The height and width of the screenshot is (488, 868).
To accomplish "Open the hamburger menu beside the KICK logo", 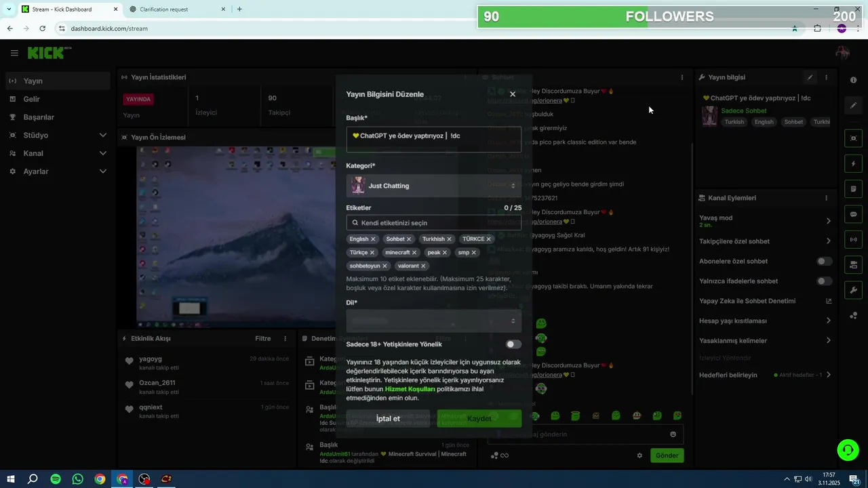I will pos(14,53).
